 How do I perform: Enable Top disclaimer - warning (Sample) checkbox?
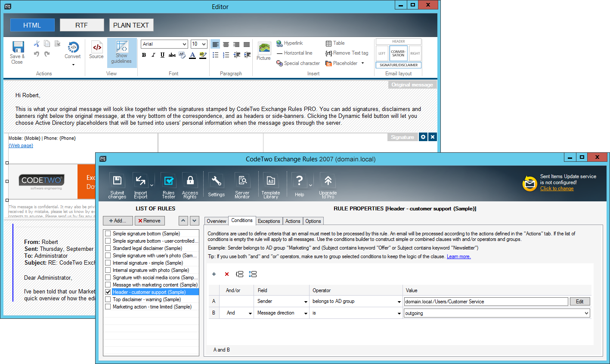point(108,299)
